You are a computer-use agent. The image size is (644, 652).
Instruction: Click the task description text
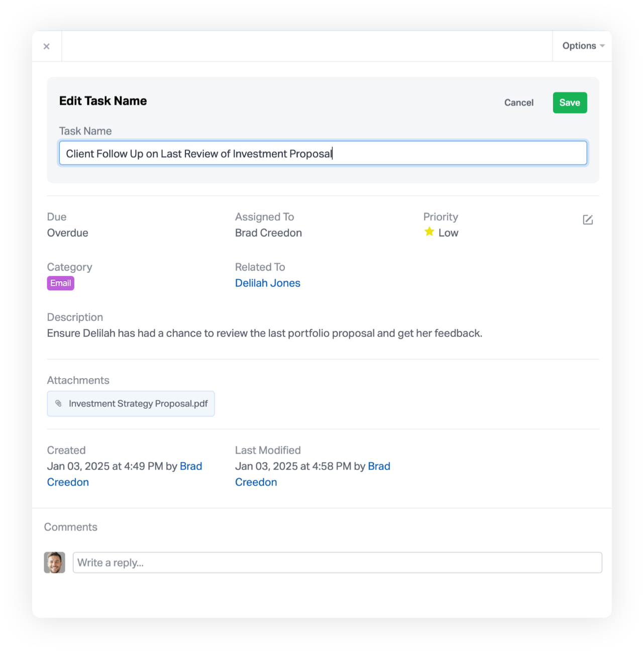[x=265, y=333]
